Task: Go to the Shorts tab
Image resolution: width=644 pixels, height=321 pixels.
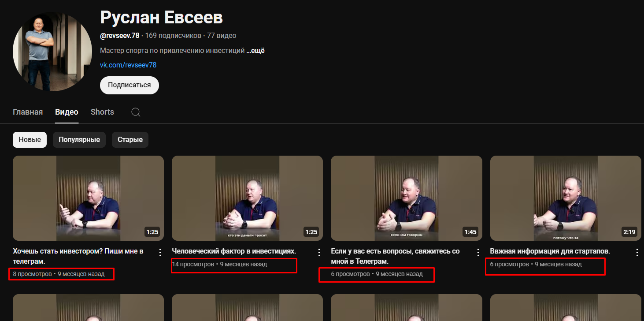Action: pyautogui.click(x=102, y=112)
